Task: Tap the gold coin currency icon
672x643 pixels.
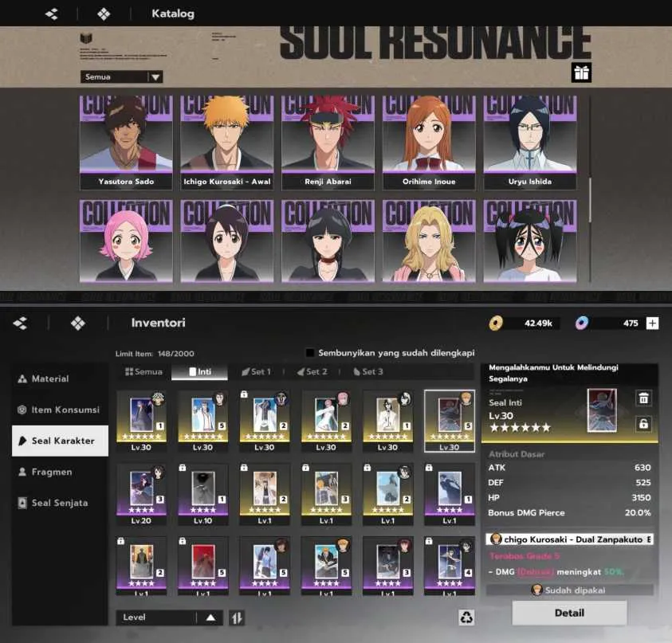Action: click(496, 323)
